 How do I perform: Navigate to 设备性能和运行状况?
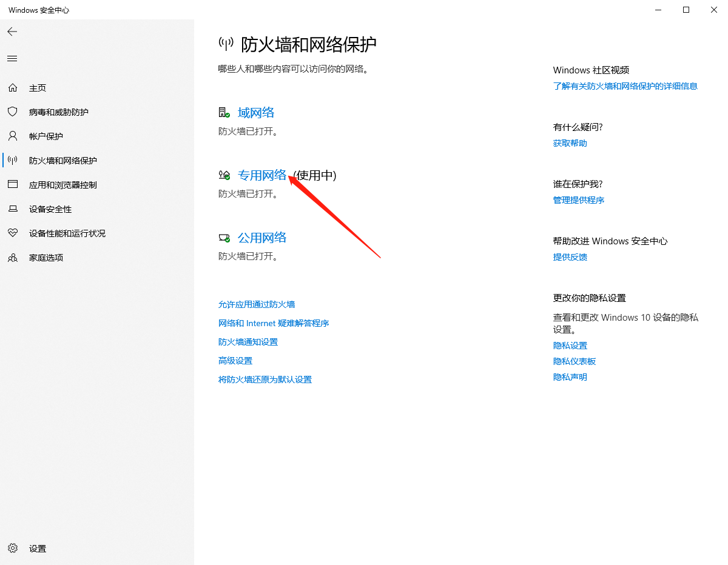coord(67,233)
